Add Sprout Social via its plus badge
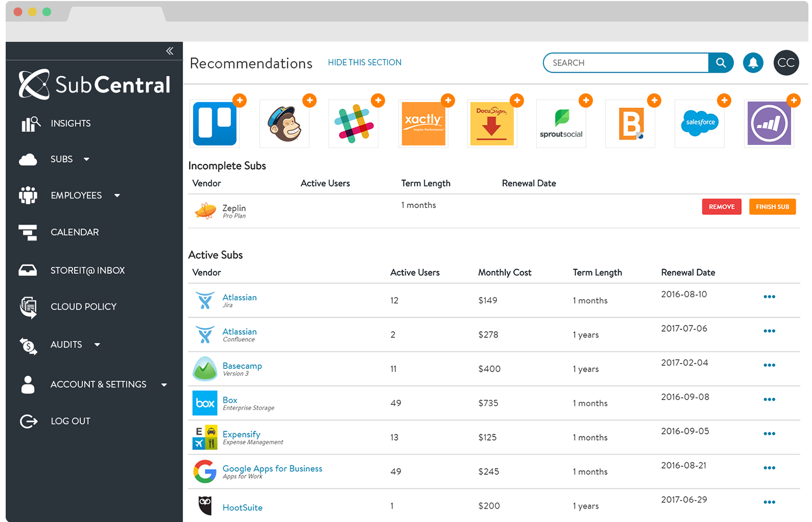The height and width of the screenshot is (522, 812). coord(585,100)
